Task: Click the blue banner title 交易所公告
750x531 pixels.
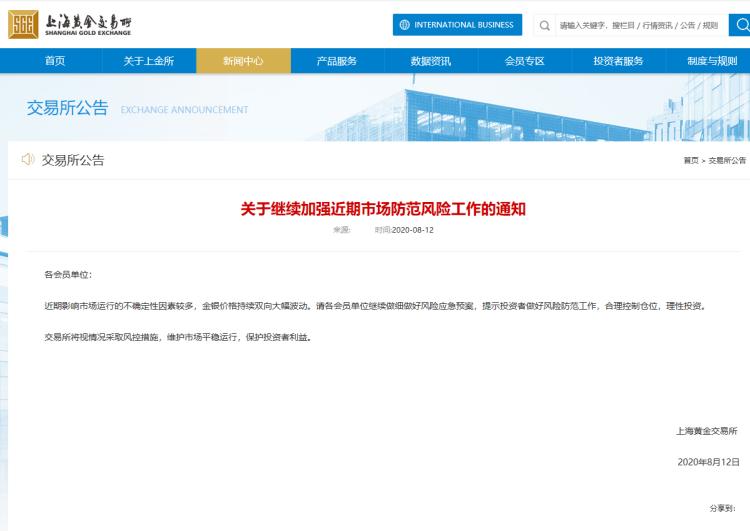Action: [67, 108]
